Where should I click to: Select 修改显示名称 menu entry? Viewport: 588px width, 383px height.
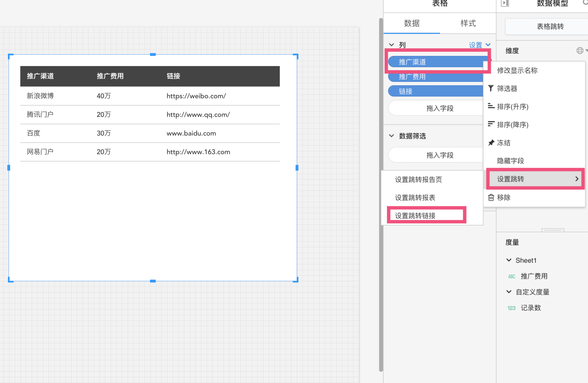pyautogui.click(x=517, y=70)
